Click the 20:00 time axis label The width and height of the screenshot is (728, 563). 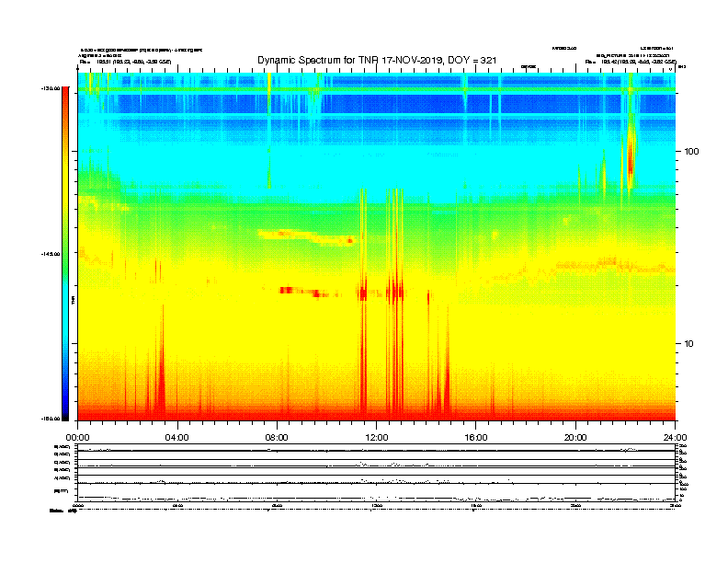[575, 438]
